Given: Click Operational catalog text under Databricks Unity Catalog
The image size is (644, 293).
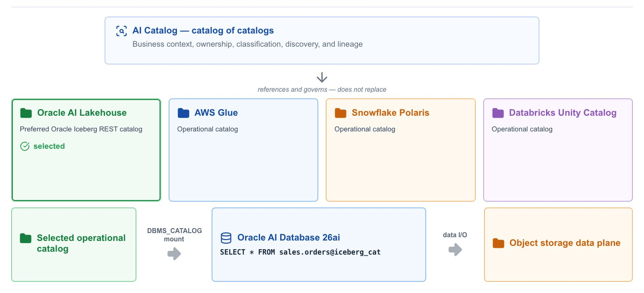Looking at the screenshot, I should [522, 129].
